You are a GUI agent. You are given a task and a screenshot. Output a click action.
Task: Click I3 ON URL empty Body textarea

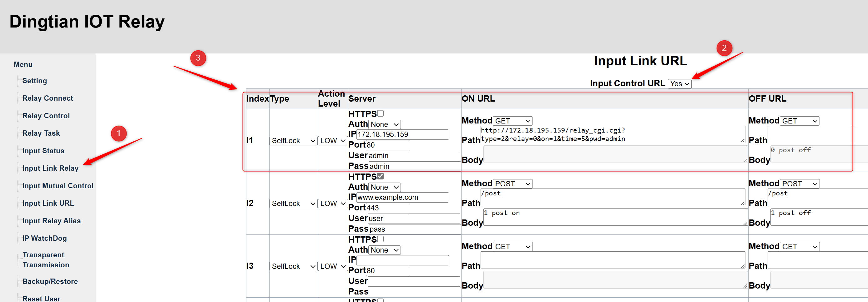(615, 280)
